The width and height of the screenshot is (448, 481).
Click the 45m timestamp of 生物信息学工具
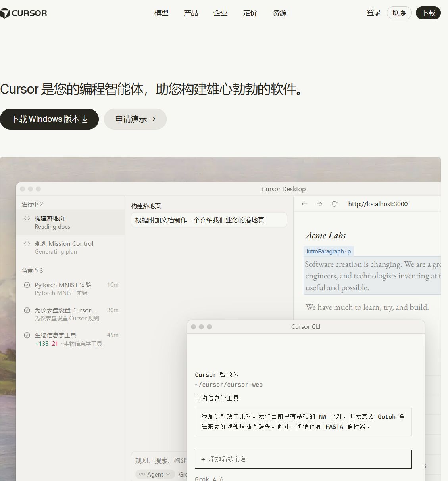113,335
